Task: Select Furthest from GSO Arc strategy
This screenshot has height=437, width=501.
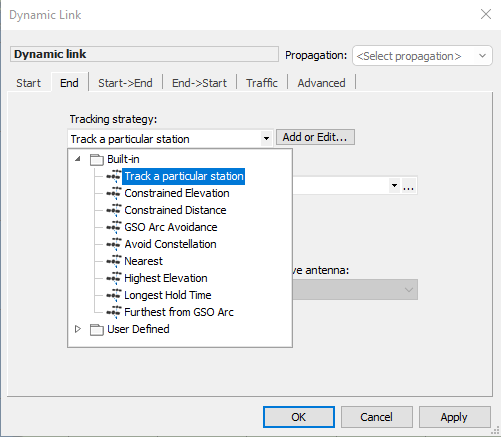Action: click(179, 312)
